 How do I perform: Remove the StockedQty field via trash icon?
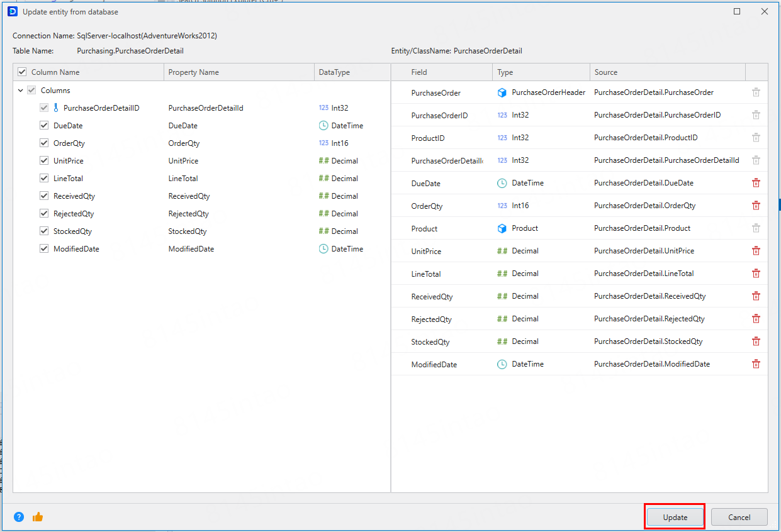756,341
